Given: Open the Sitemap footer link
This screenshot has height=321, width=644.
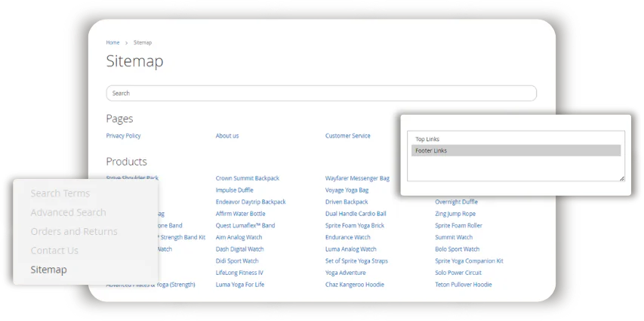Looking at the screenshot, I should tap(48, 270).
